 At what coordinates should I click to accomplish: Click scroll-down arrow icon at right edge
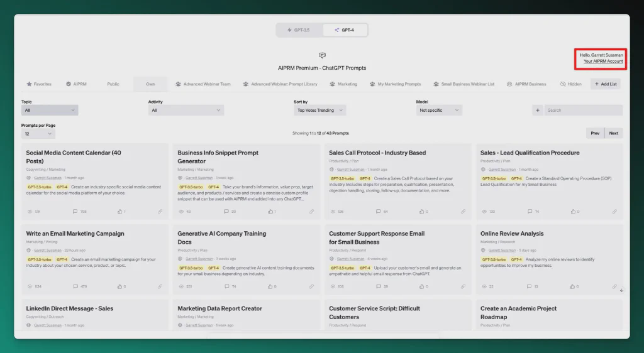click(x=621, y=290)
